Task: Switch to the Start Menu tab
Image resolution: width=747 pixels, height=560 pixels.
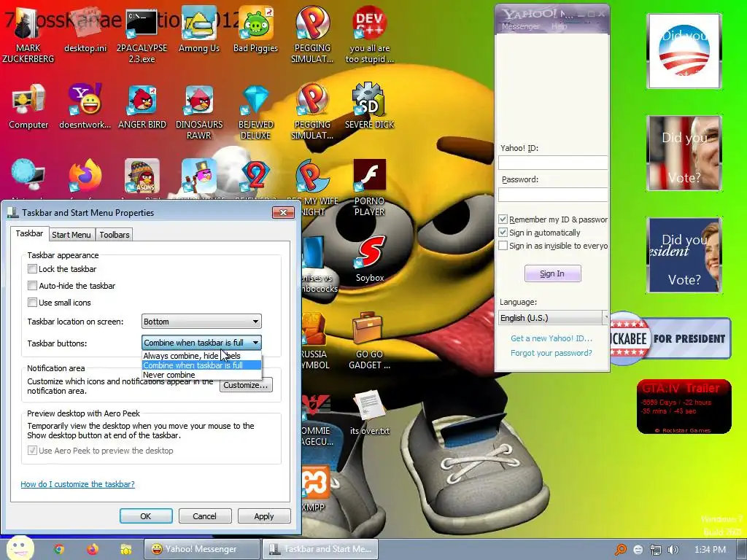Action: pos(71,235)
